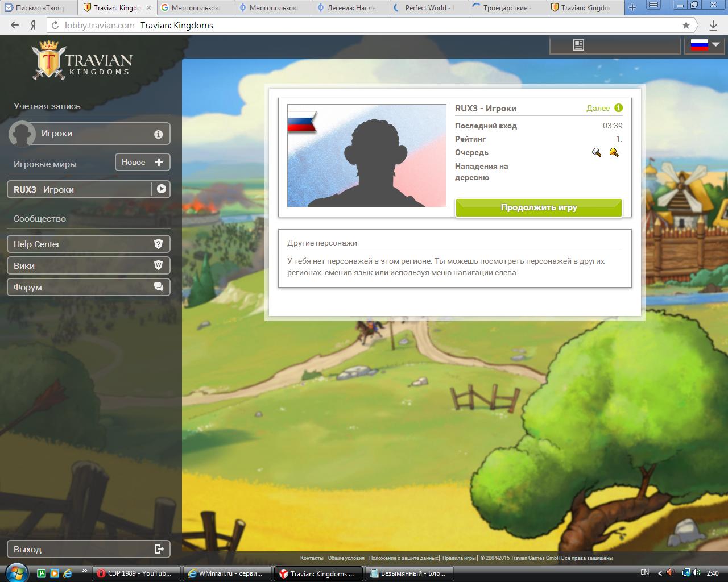The image size is (728, 582).
Task: Click the building queue hammer icon
Action: 597,152
